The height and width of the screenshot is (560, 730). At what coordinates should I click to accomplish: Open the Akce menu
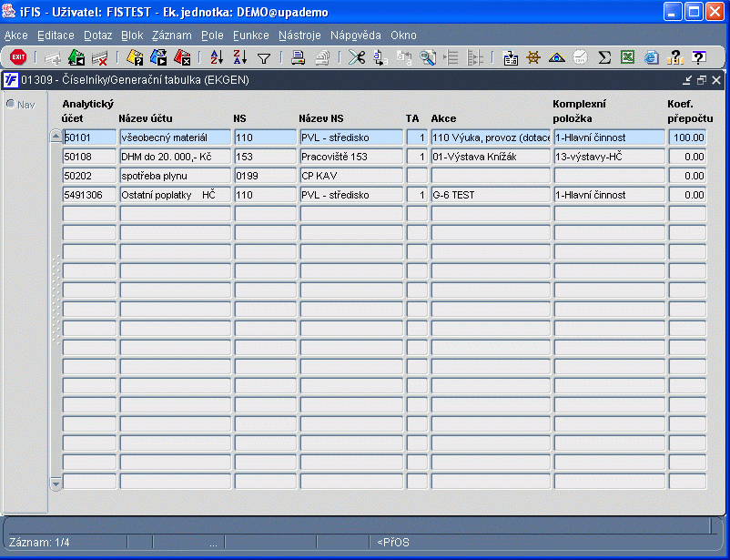click(16, 36)
